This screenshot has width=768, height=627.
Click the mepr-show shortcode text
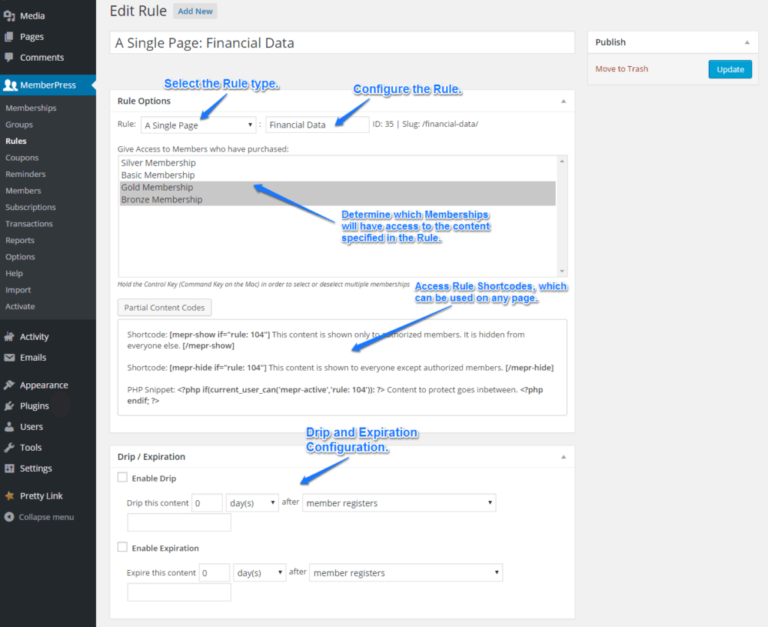pyautogui.click(x=326, y=340)
